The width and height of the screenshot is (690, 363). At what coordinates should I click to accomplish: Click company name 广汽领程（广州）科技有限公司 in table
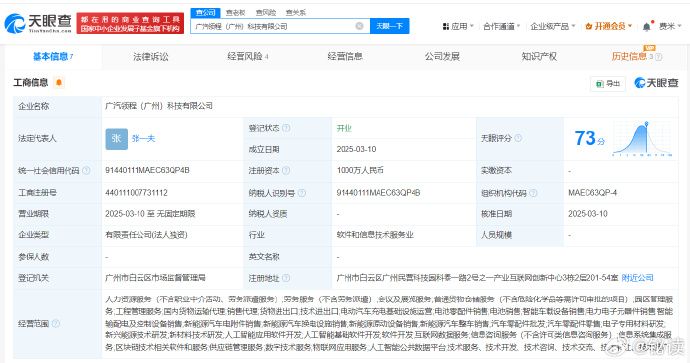159,106
